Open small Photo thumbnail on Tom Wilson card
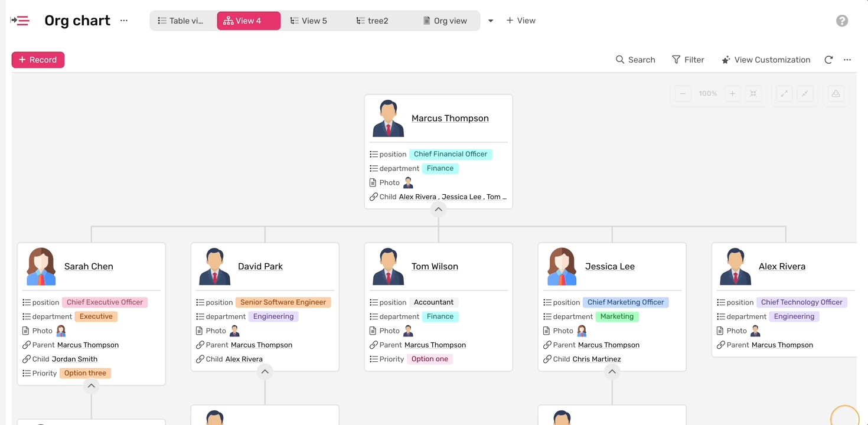Viewport: 868px width, 425px height. [x=408, y=331]
